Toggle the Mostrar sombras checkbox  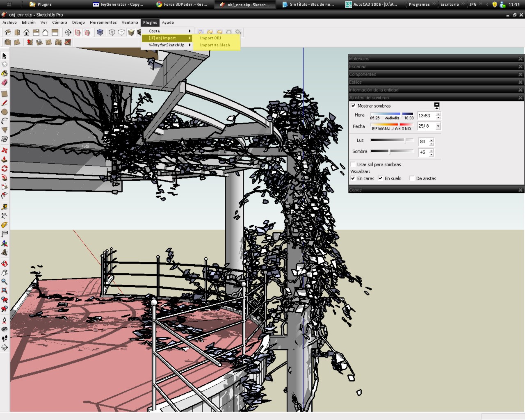click(353, 106)
